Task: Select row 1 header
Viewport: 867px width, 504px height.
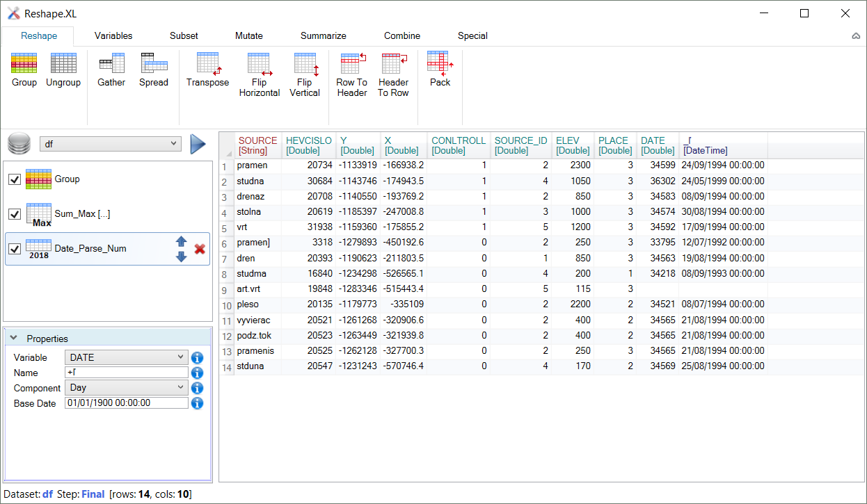Action: coord(228,166)
